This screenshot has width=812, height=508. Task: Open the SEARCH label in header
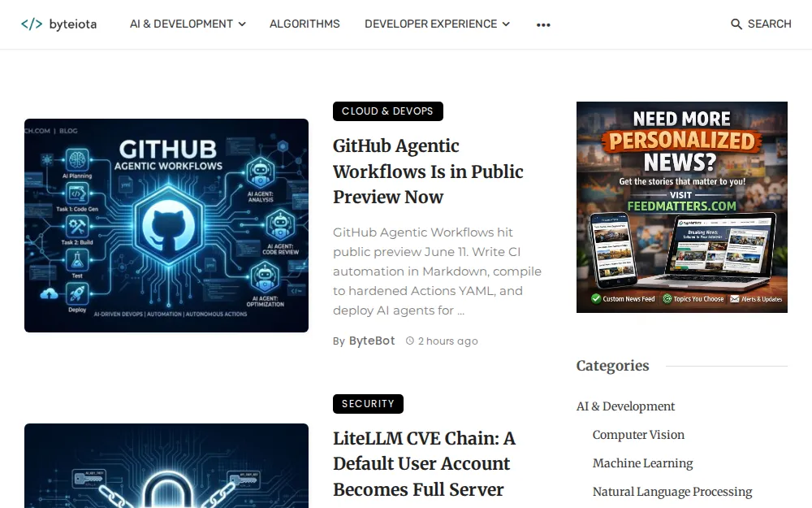769,24
